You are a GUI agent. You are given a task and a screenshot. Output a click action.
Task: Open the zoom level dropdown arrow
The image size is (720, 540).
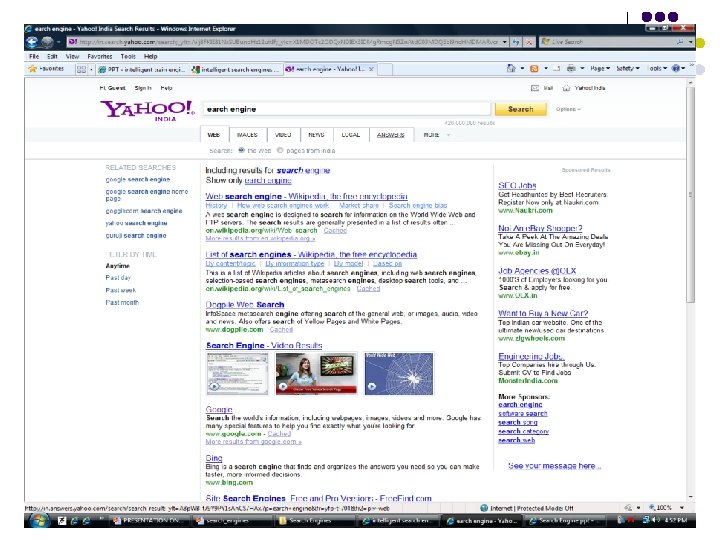pyautogui.click(x=682, y=507)
